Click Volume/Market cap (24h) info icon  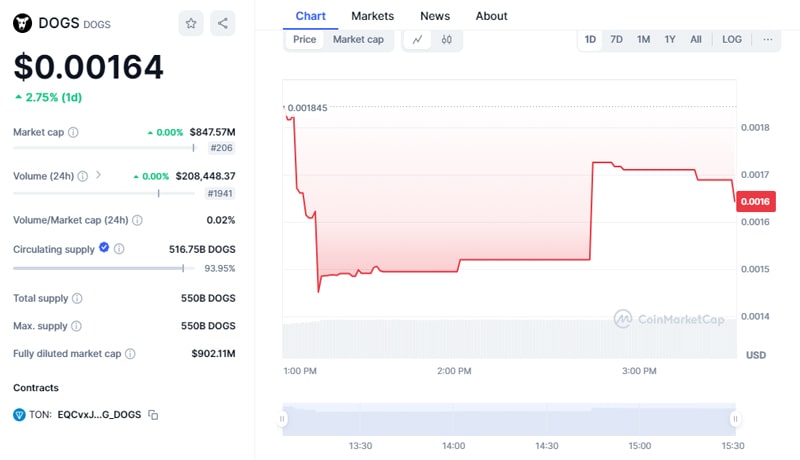[x=137, y=220]
